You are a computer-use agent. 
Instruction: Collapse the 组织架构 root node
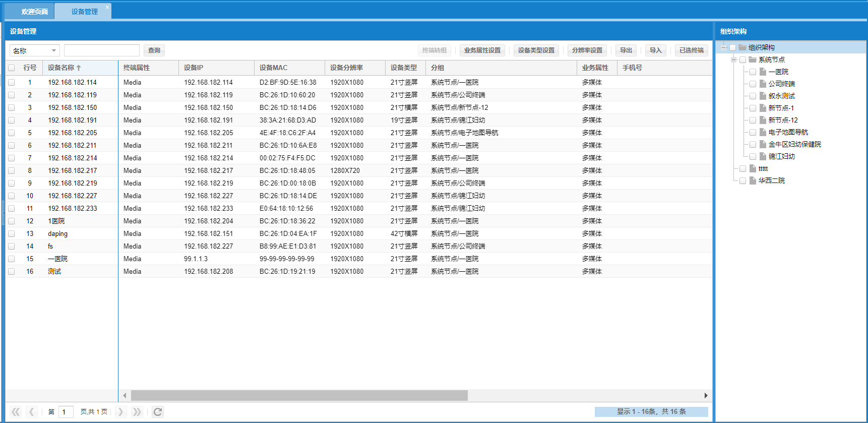coord(724,47)
